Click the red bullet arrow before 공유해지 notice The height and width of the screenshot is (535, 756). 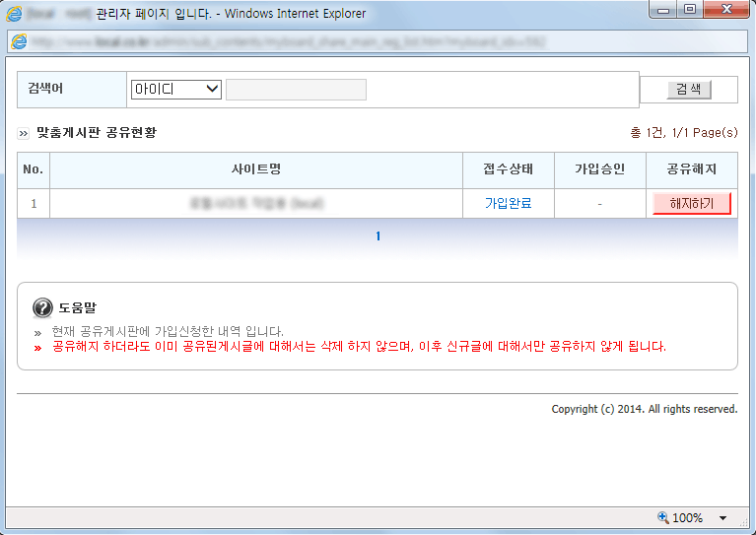pos(37,348)
